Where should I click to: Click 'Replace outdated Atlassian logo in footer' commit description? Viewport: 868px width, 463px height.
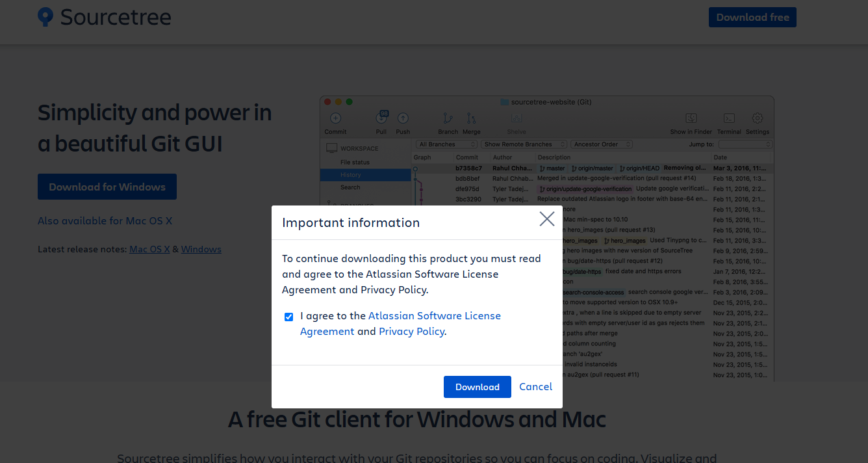pos(622,199)
